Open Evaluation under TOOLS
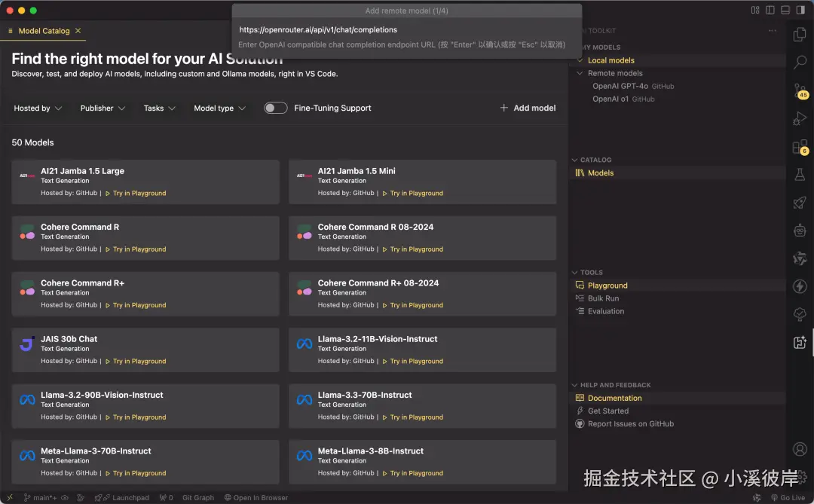The image size is (814, 504). (677, 311)
